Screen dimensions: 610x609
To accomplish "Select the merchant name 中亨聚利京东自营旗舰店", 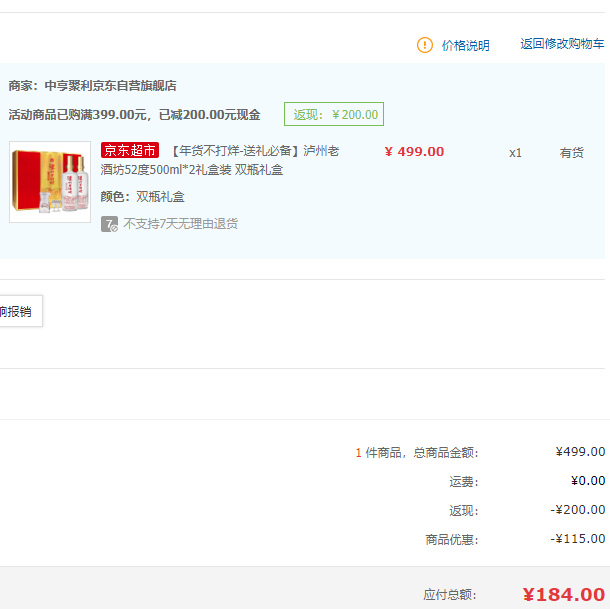I will point(110,86).
